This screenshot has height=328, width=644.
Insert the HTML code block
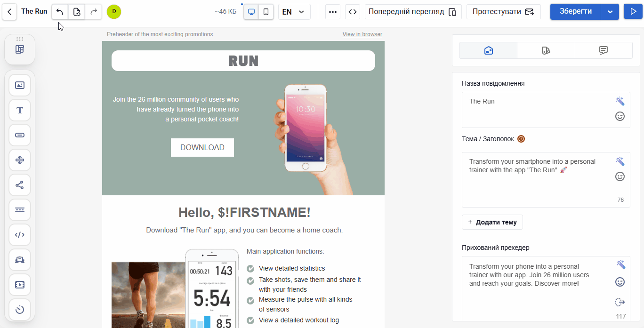tap(20, 235)
